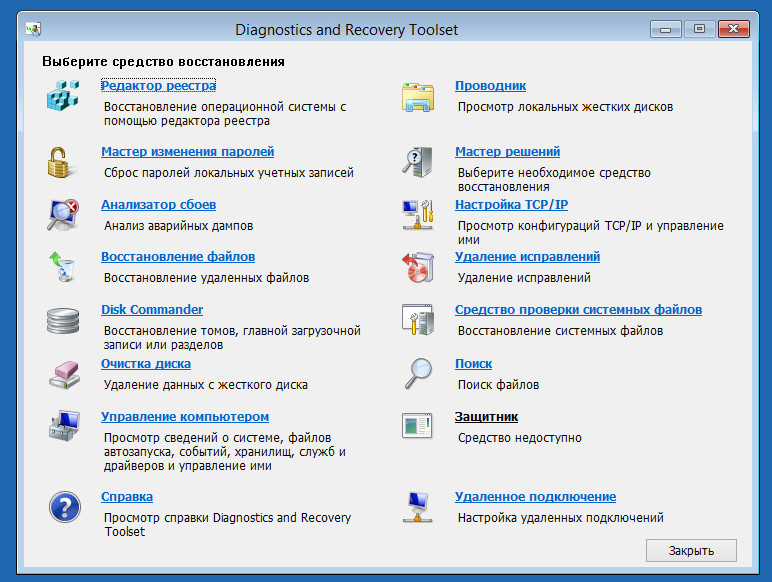Click the Закрыть button
772x582 pixels.
coord(691,550)
